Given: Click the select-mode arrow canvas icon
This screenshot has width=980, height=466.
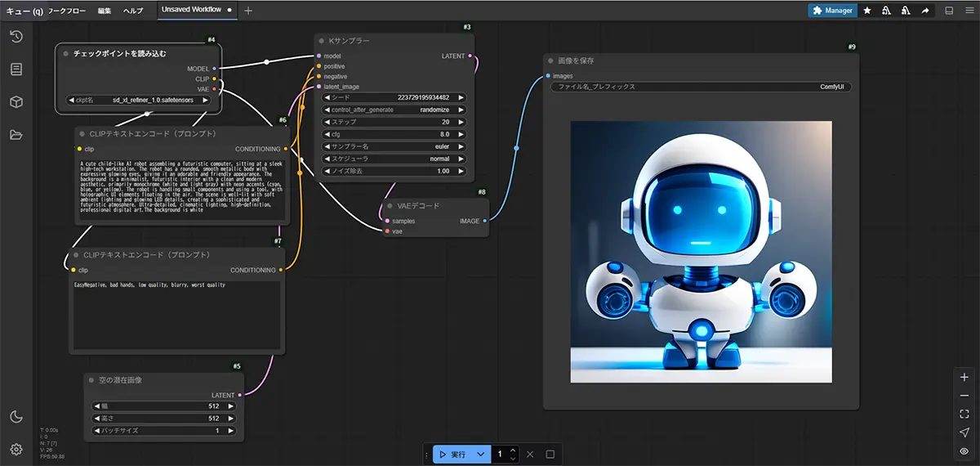Looking at the screenshot, I should pyautogui.click(x=964, y=432).
